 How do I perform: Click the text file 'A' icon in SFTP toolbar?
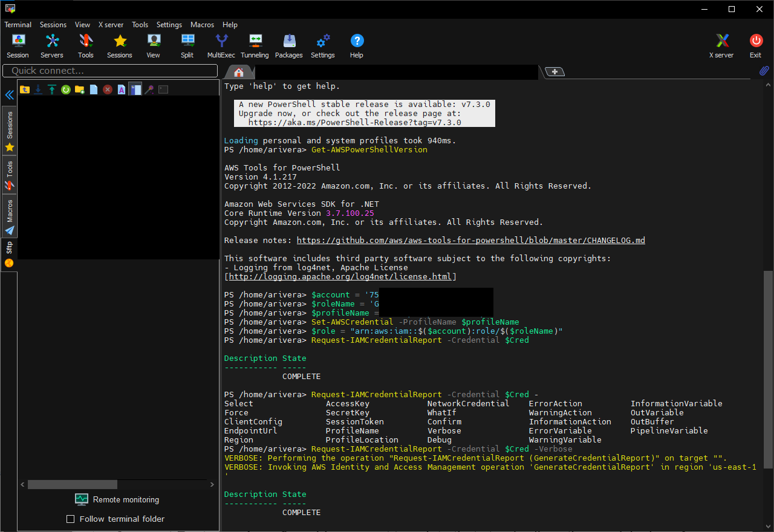[x=121, y=89]
